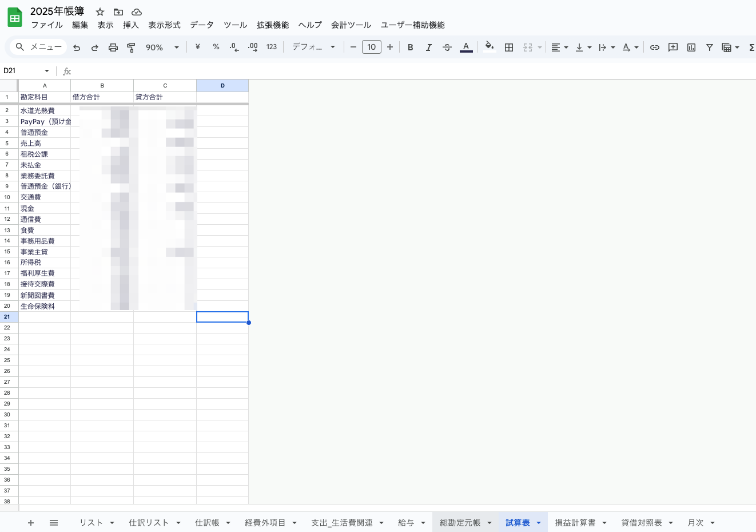Toggle bold formatting
The width and height of the screenshot is (756, 532).
coord(410,47)
